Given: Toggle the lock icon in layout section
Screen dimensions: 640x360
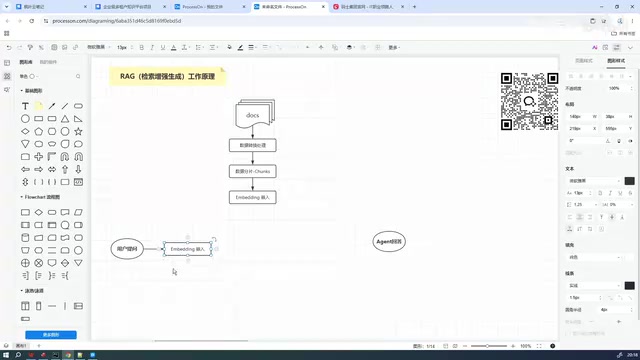Looking at the screenshot, I should point(619,141).
